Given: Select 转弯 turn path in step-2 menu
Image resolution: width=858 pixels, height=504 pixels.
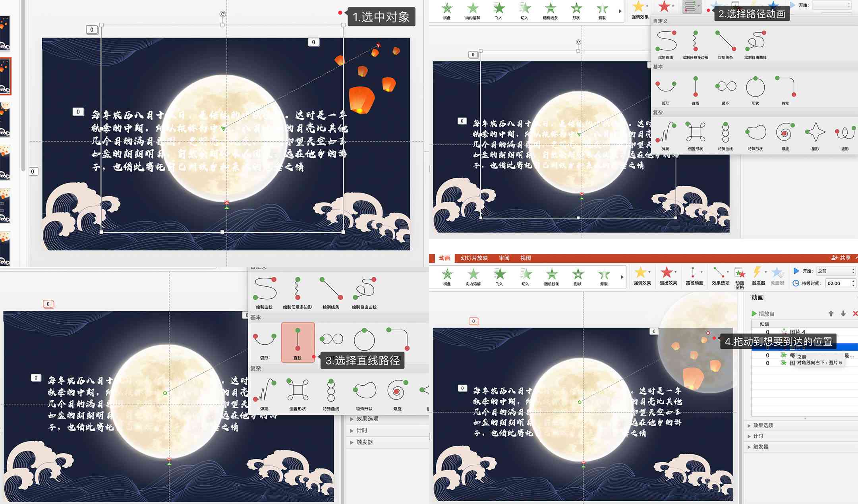Looking at the screenshot, I should (785, 90).
